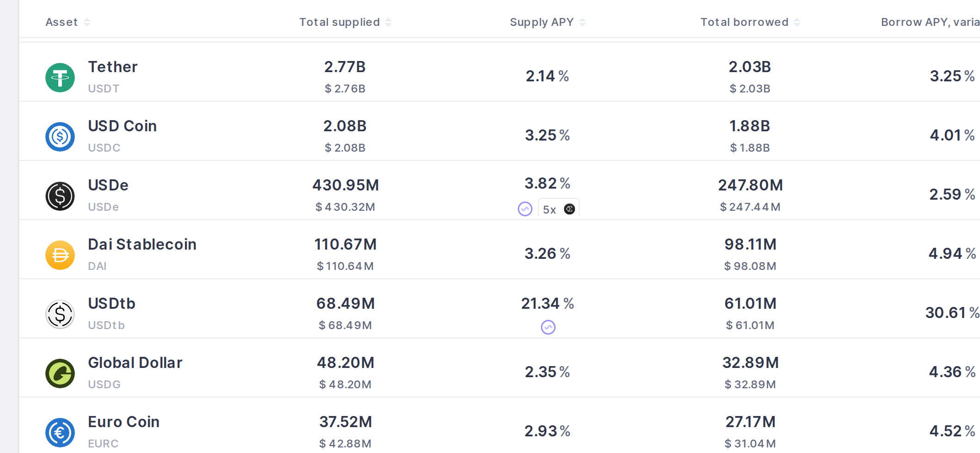Click the DAI ticker label
Screen dimensions: 980x453
coord(97,266)
